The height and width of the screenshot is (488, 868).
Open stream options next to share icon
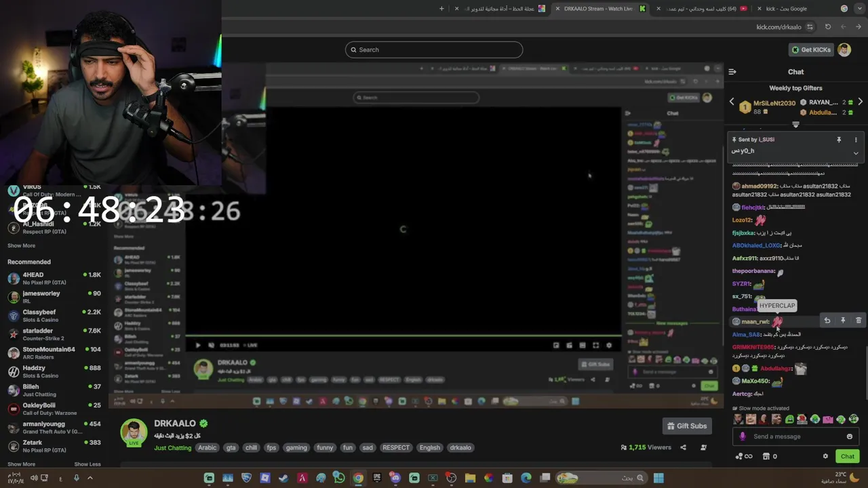click(x=703, y=447)
